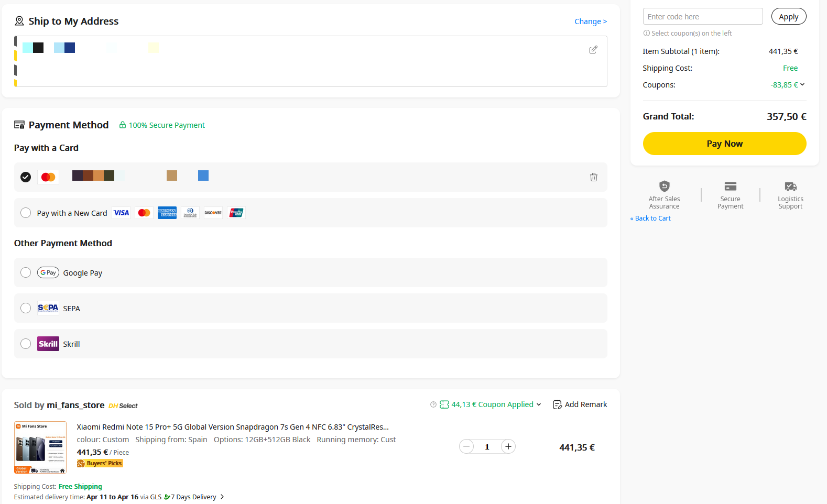The width and height of the screenshot is (827, 504).
Task: Click Options: 12GB+512GB Black text
Action: (262, 440)
